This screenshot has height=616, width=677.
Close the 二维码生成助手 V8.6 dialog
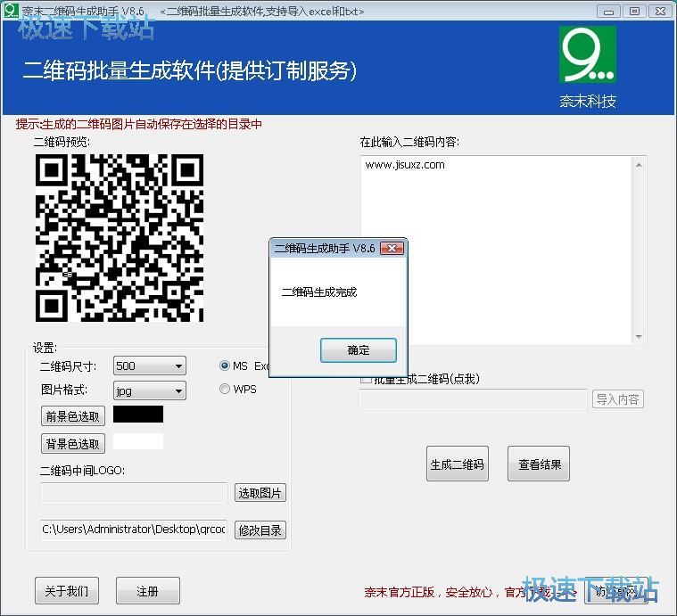[x=392, y=248]
